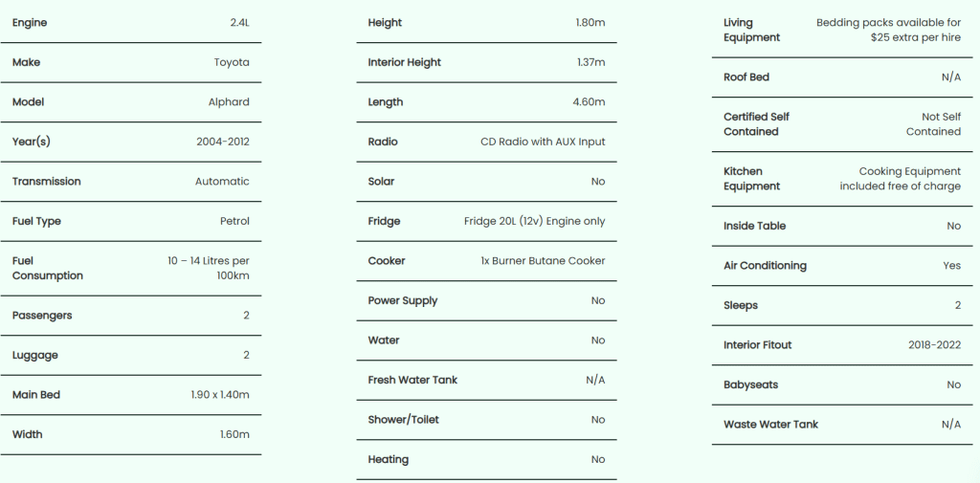This screenshot has height=483, width=980.
Task: Click the Fuel Consumption label
Action: pos(48,268)
